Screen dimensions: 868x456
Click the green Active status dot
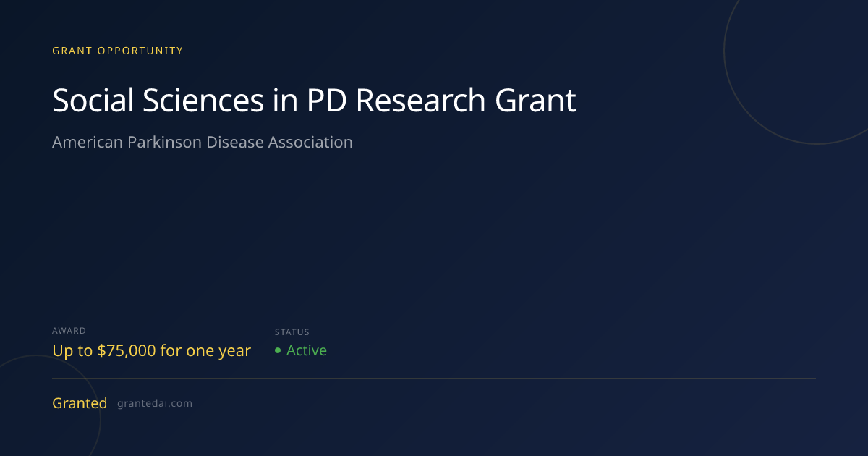coord(278,350)
